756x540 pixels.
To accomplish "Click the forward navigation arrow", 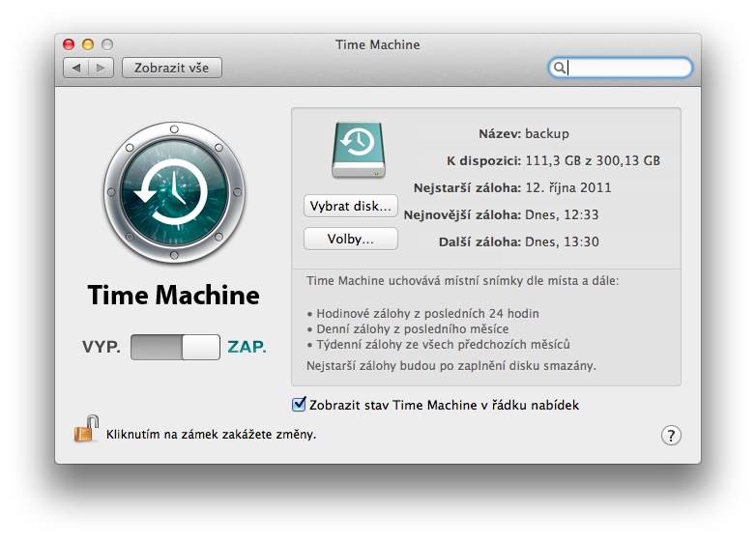I will (x=101, y=68).
